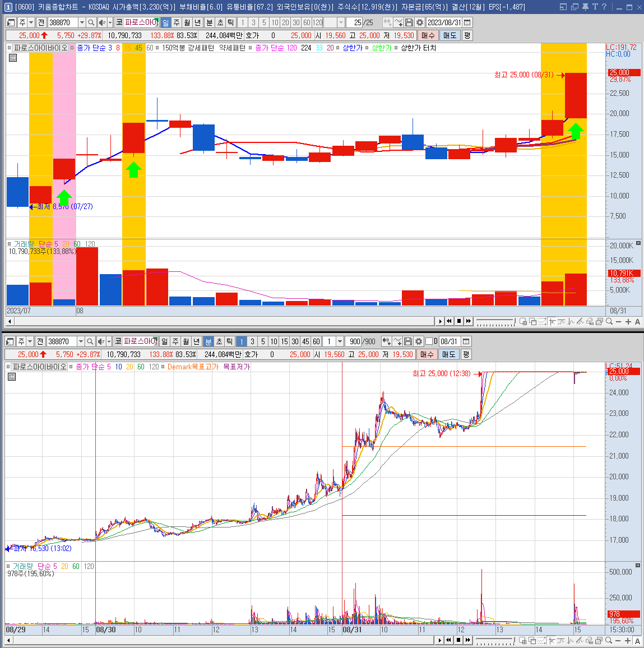Zoom in with the plus icon under the top chart
Image resolution: width=644 pixels, height=648 pixels.
(628, 322)
